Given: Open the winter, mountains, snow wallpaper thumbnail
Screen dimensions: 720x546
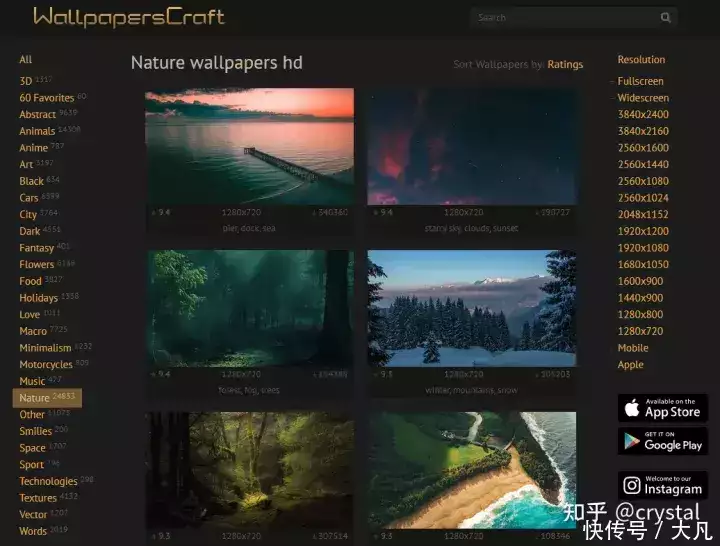Looking at the screenshot, I should coord(472,308).
